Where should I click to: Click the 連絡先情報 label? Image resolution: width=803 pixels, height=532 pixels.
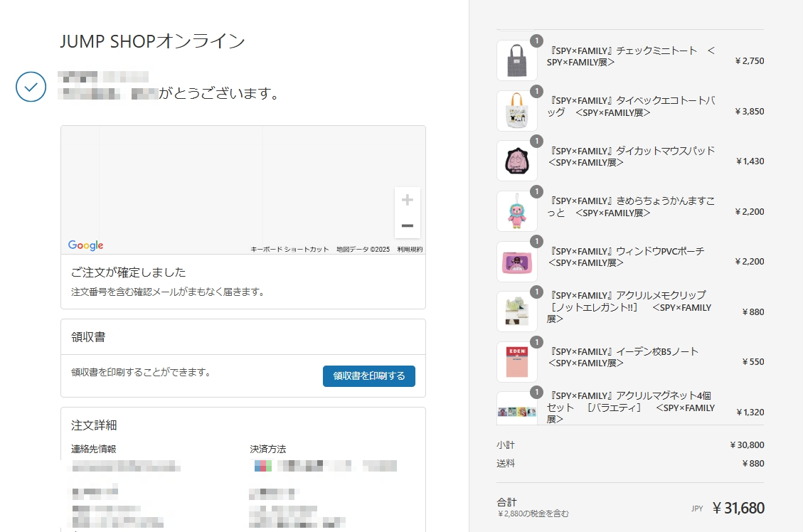[x=94, y=449]
